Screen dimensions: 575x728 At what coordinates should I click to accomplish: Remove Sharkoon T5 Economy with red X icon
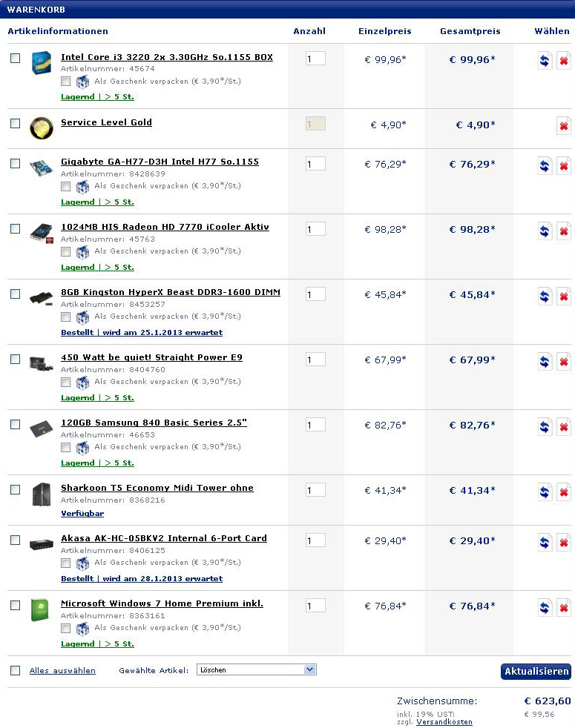(564, 492)
